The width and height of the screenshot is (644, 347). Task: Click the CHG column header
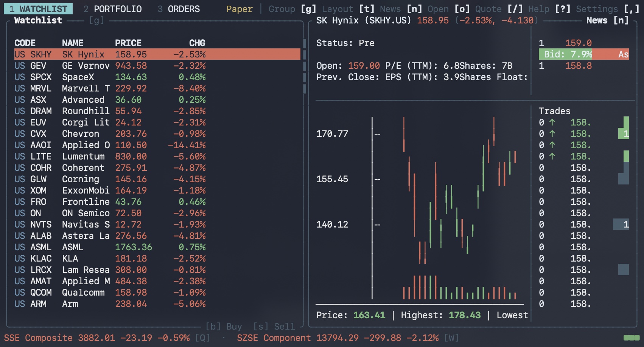[x=197, y=43]
